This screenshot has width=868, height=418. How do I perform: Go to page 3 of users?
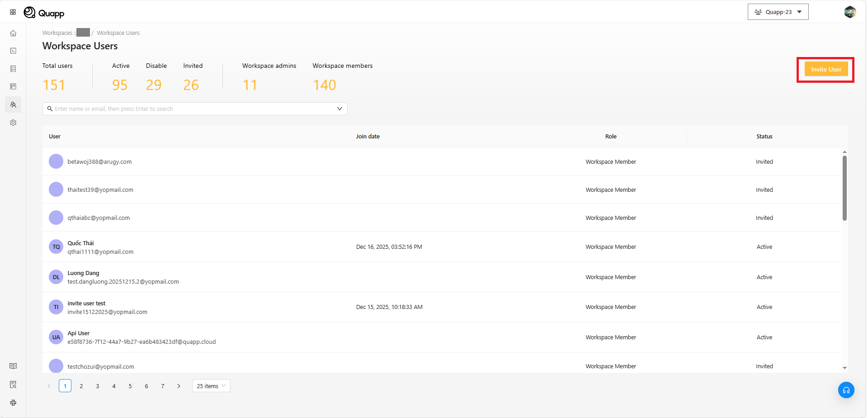[98, 386]
